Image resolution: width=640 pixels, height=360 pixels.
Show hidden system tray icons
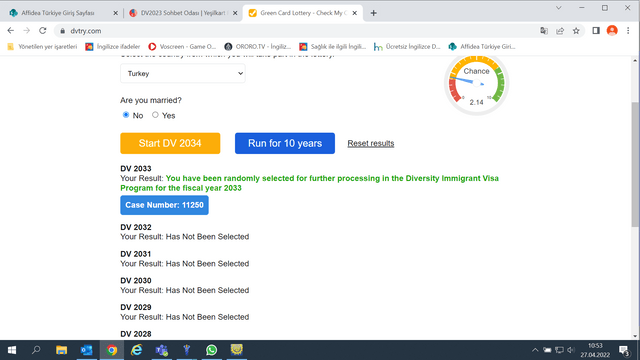535,350
